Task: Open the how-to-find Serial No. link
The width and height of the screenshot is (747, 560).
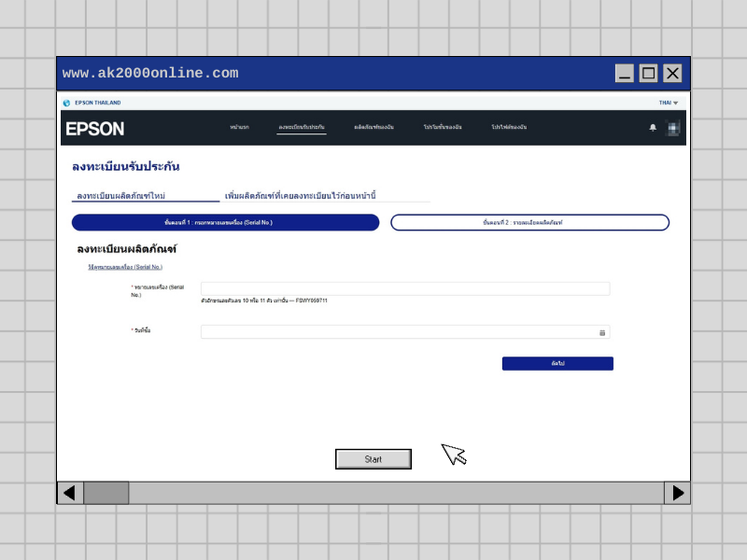Action: pos(125,267)
